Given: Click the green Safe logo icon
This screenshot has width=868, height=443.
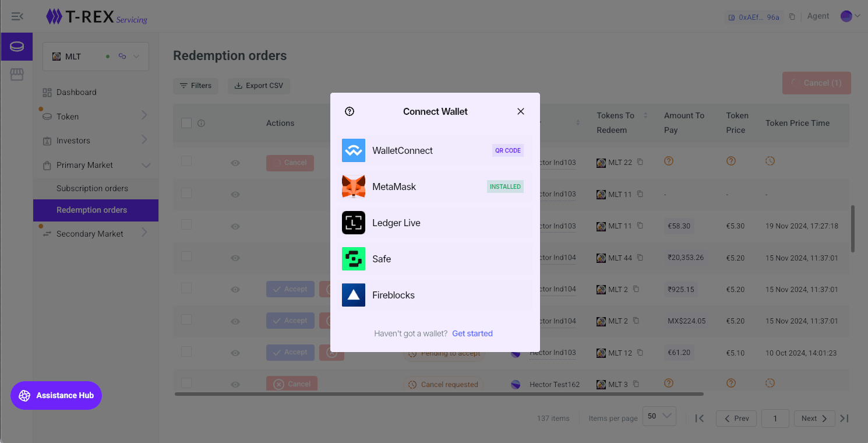Looking at the screenshot, I should pyautogui.click(x=354, y=259).
